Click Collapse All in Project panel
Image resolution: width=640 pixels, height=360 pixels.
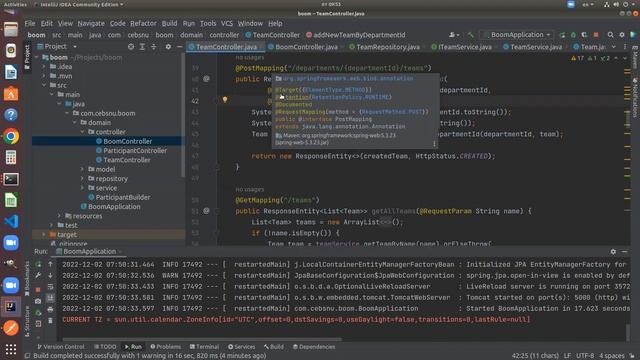point(153,47)
